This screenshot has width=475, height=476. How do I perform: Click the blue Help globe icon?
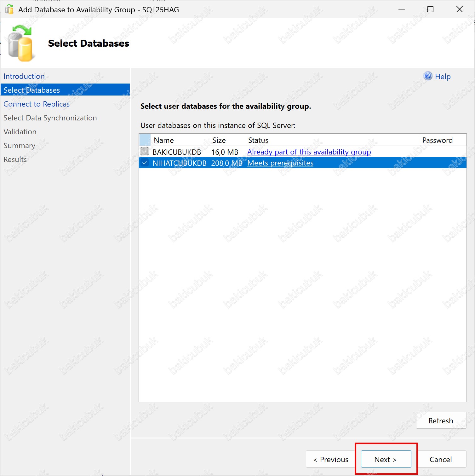[x=427, y=76]
